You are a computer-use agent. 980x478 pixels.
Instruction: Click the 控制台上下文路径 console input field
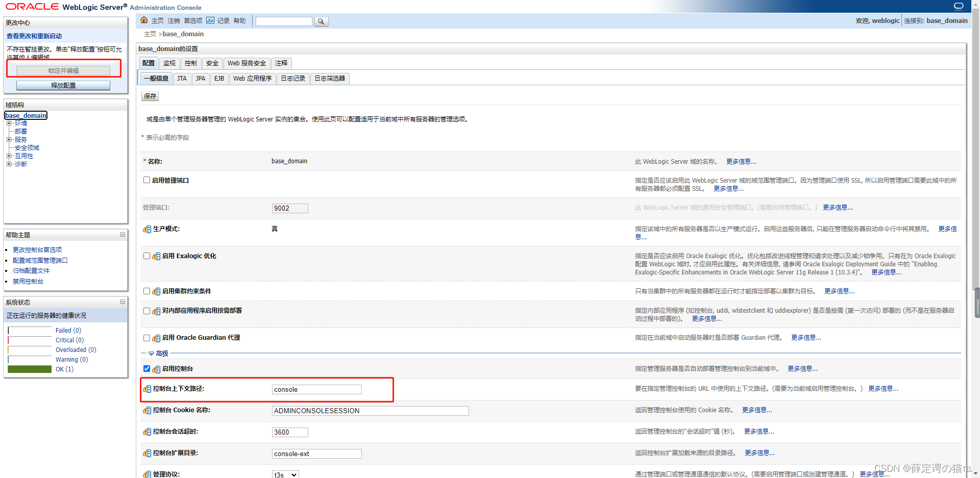pos(316,390)
